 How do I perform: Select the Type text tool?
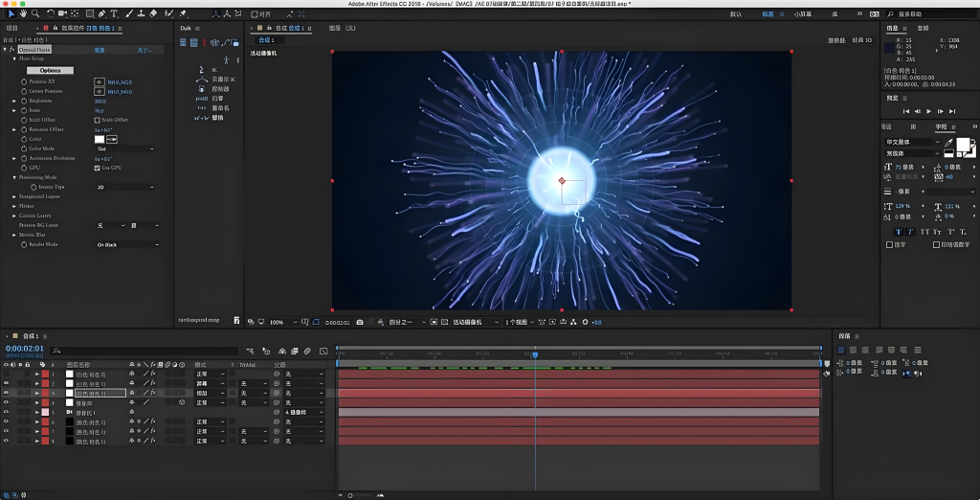pos(115,14)
